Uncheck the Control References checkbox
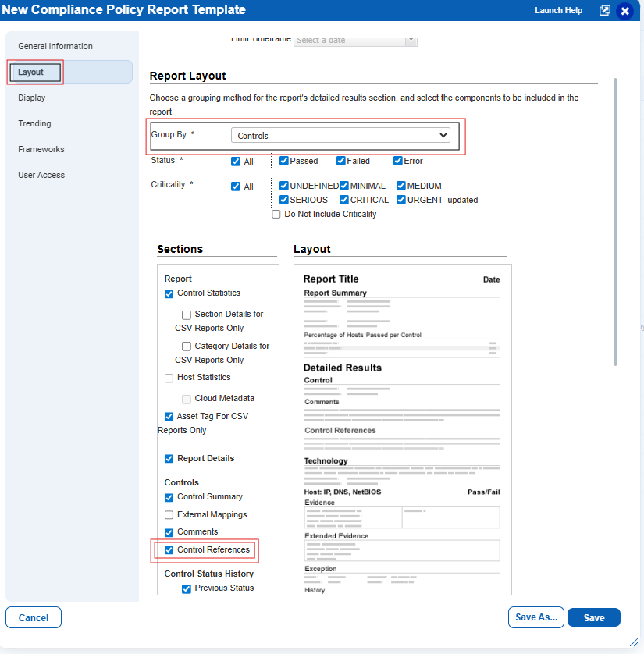Image resolution: width=644 pixels, height=654 pixels. tap(169, 550)
